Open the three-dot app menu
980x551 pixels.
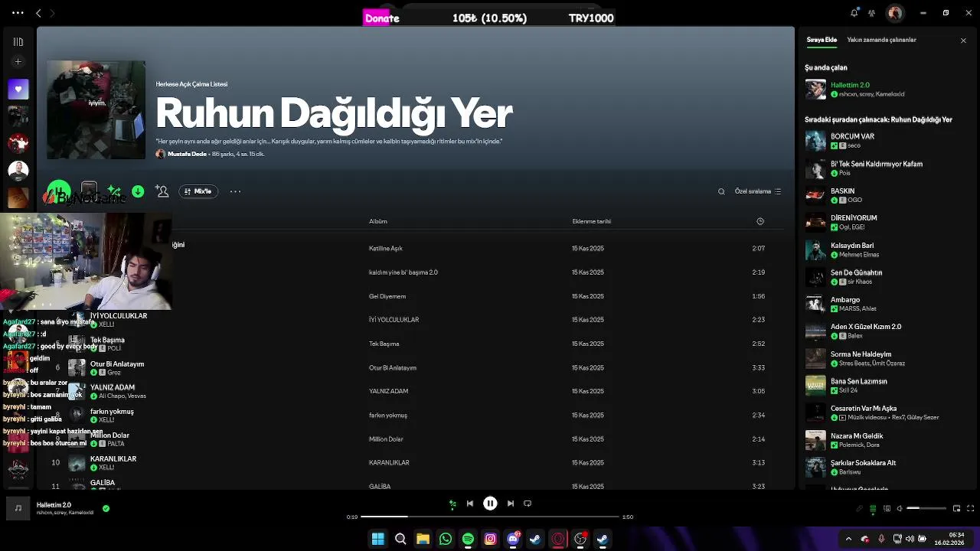click(x=18, y=13)
